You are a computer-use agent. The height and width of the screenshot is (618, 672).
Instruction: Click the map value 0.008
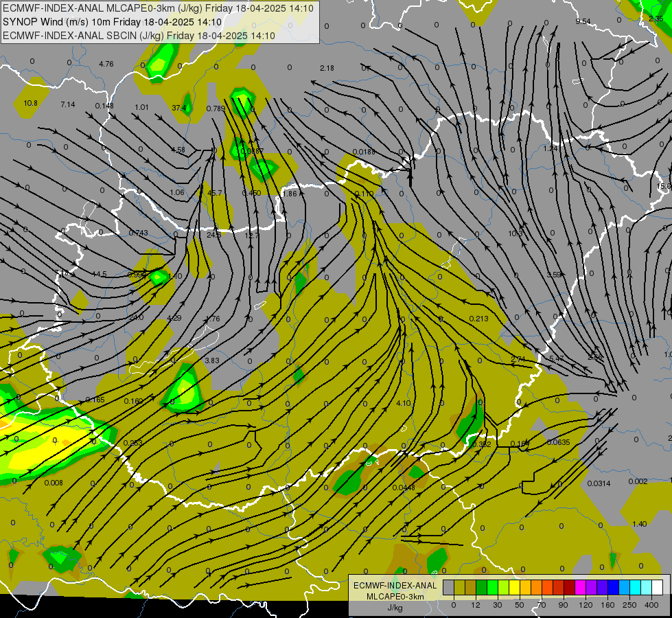click(x=54, y=483)
